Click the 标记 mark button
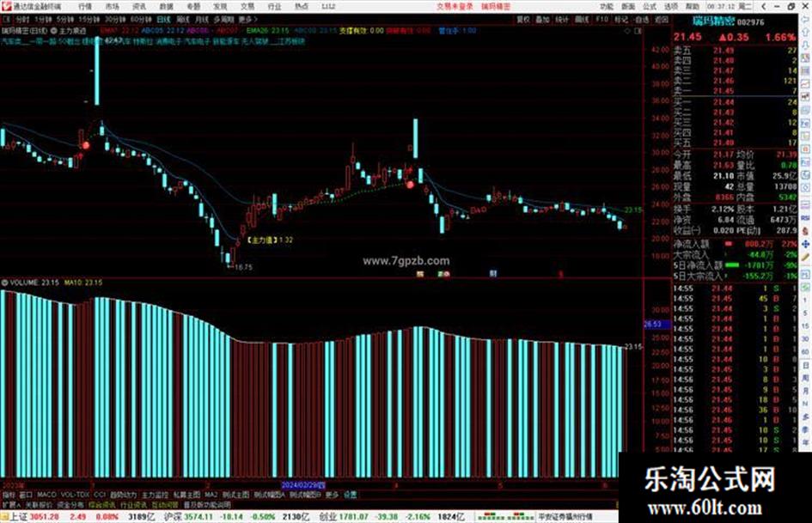Viewport: 812px width, 523px height. [621, 20]
